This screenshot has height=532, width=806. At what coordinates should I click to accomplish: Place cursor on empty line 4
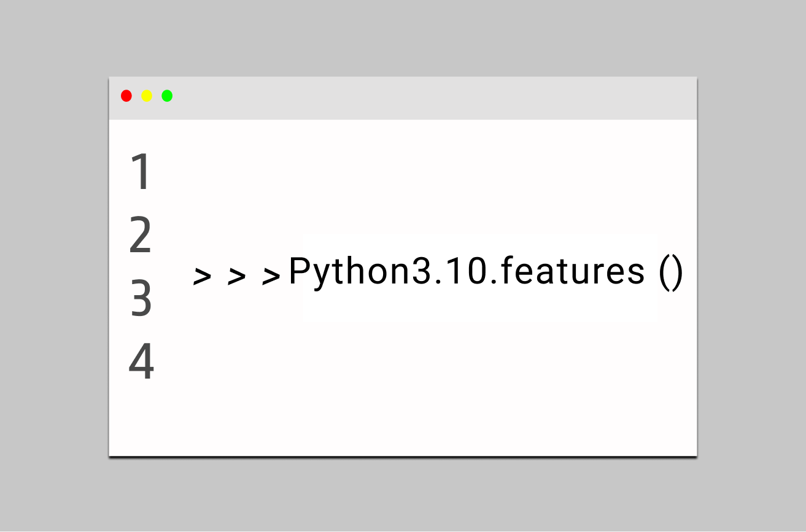point(399,361)
